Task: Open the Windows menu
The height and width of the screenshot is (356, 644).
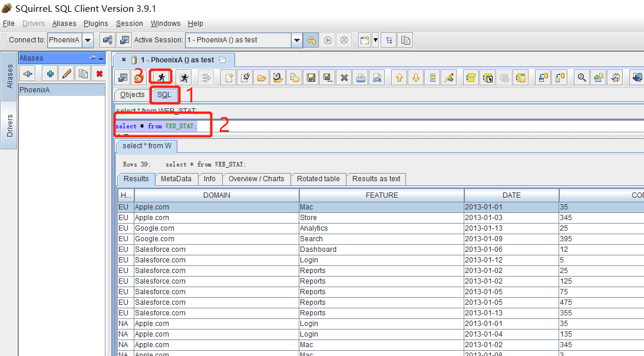Action: point(166,24)
